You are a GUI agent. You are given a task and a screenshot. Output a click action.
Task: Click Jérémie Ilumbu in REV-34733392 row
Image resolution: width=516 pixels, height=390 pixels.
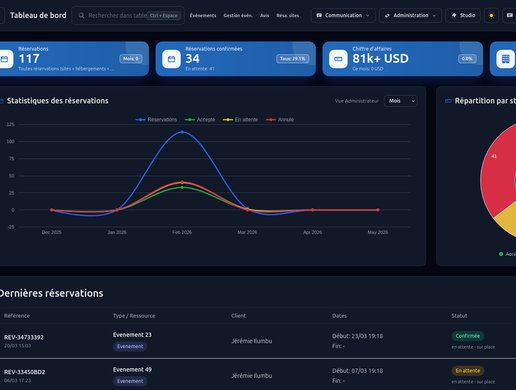[x=252, y=341]
